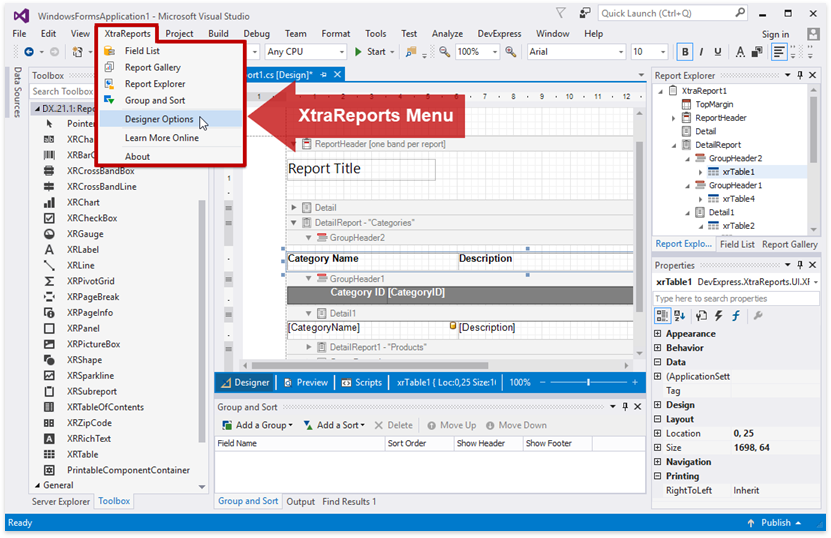Viewport: 831px width, 538px height.
Task: Pin the Properties panel
Action: [800, 264]
